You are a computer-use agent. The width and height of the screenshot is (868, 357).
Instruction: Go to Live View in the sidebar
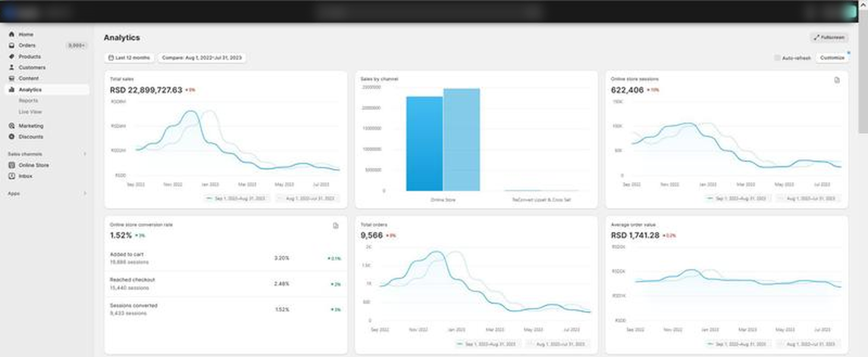[30, 112]
